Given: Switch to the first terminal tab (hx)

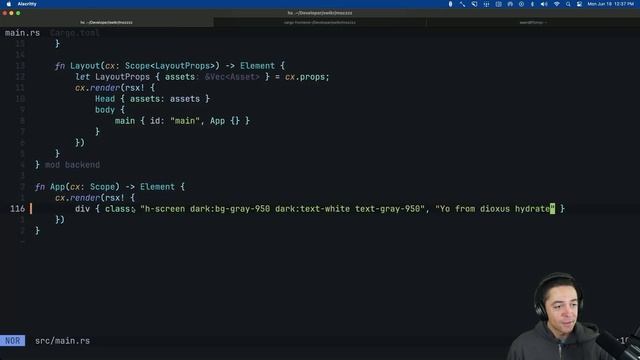Looking at the screenshot, I should point(107,22).
